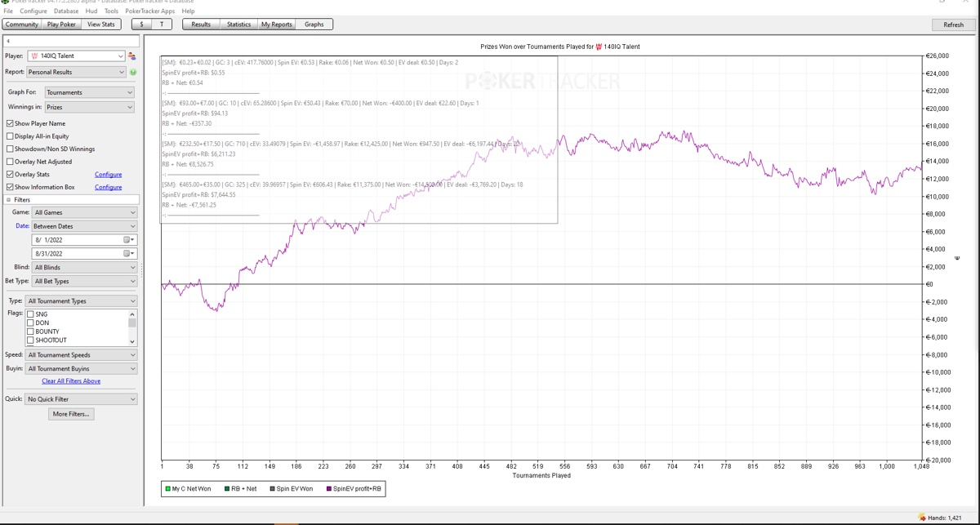Click Clear All Filters Above link
This screenshot has height=525, width=980.
71,381
